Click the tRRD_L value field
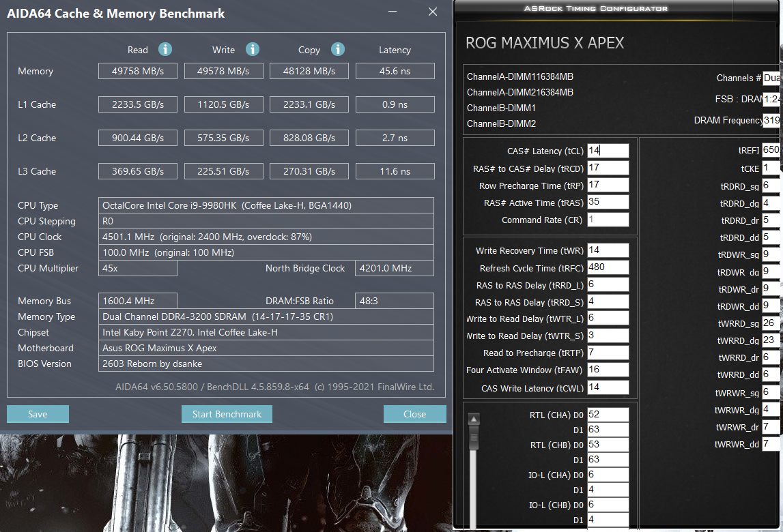783x532 pixels. [608, 284]
